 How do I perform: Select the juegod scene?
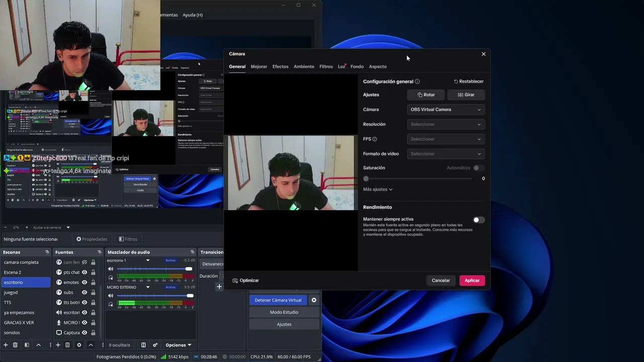(x=26, y=293)
